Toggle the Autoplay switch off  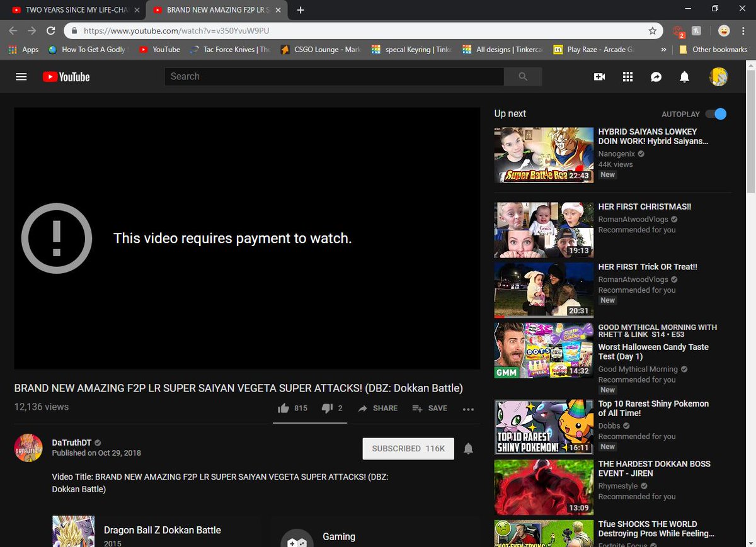click(716, 114)
